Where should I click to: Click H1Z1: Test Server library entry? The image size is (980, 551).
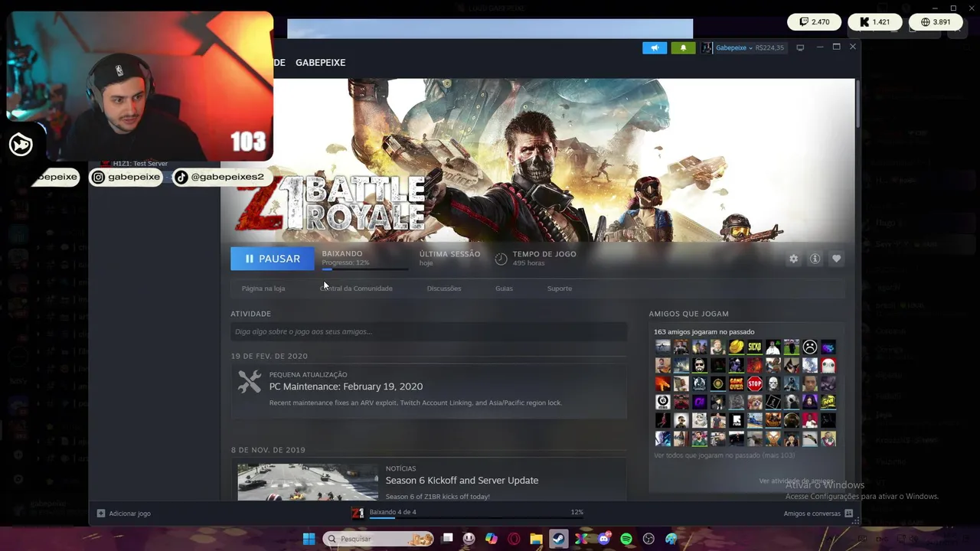point(140,164)
